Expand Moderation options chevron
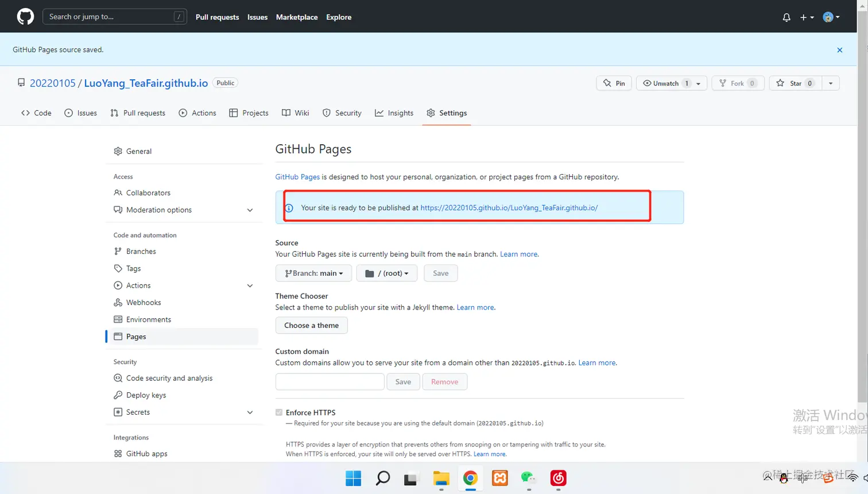The width and height of the screenshot is (868, 494). [250, 210]
